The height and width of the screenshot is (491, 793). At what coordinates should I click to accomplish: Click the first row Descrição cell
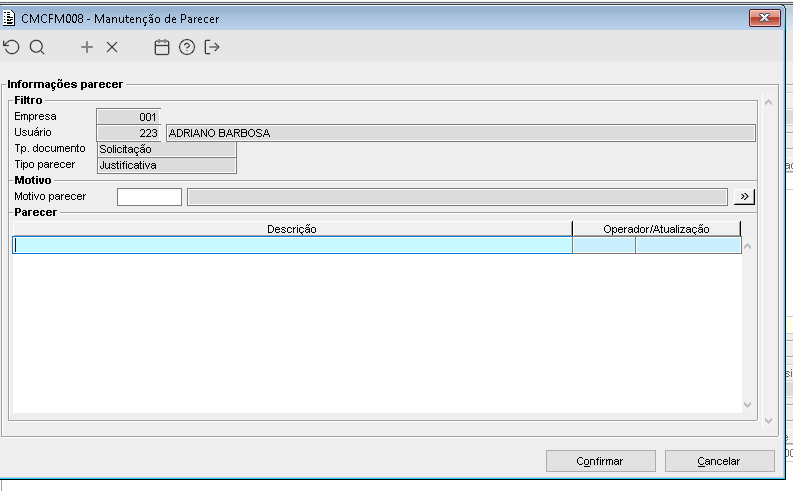(x=291, y=245)
